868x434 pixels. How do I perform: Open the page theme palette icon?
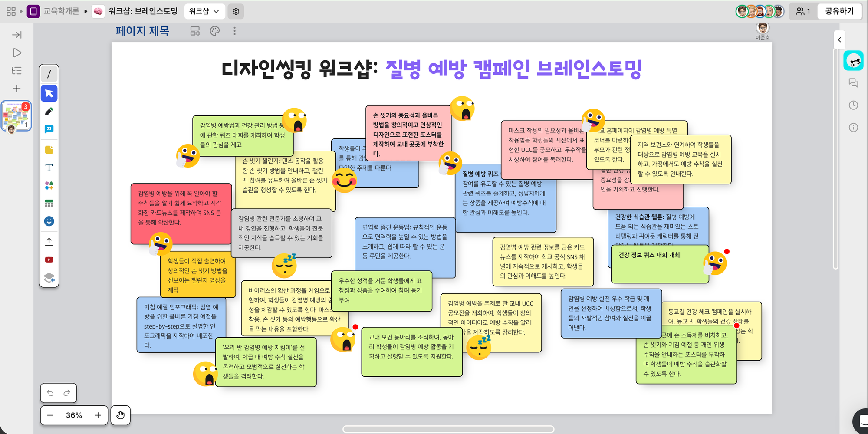pos(215,31)
